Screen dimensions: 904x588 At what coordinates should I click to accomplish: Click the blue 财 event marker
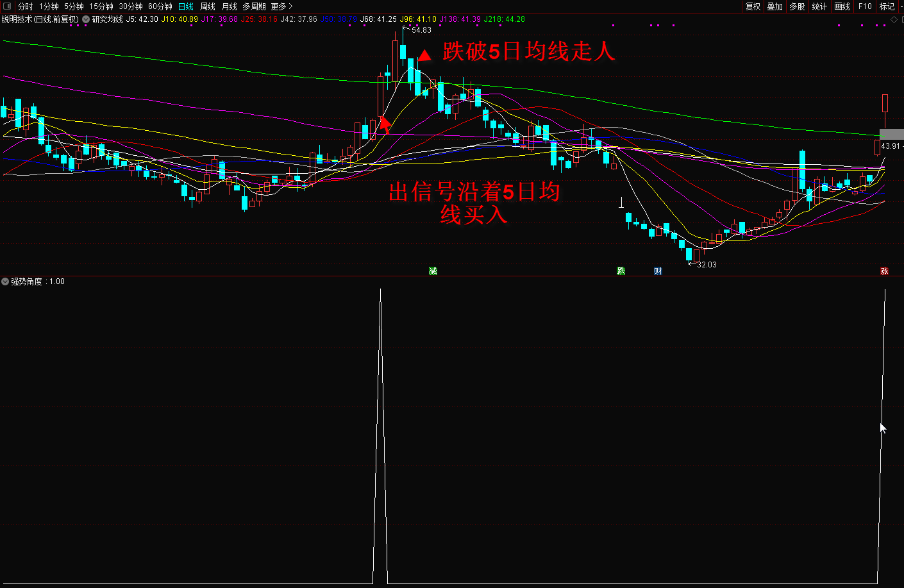pos(658,271)
